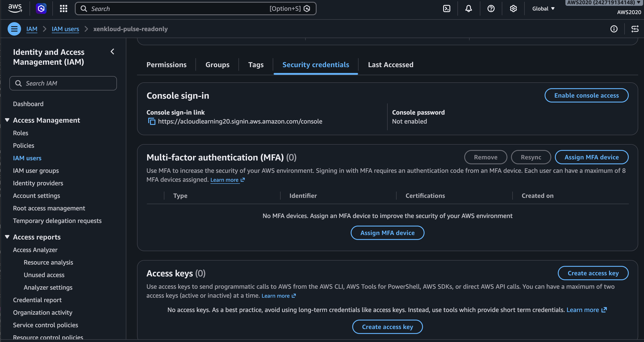
Task: Focus the Search IAM field
Action: pos(63,83)
